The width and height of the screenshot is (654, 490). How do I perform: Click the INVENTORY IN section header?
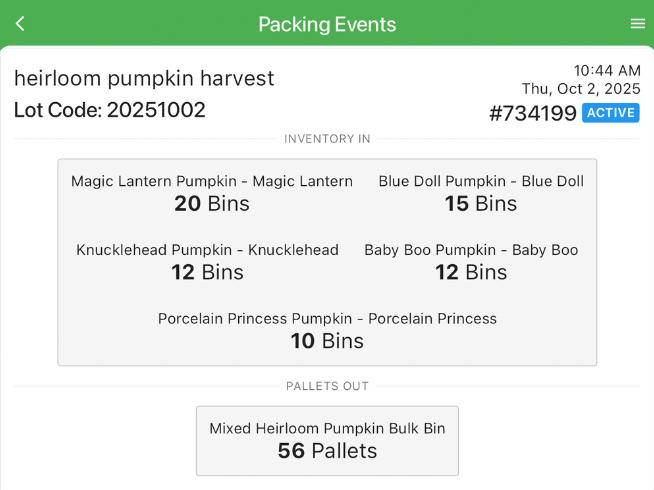click(327, 138)
